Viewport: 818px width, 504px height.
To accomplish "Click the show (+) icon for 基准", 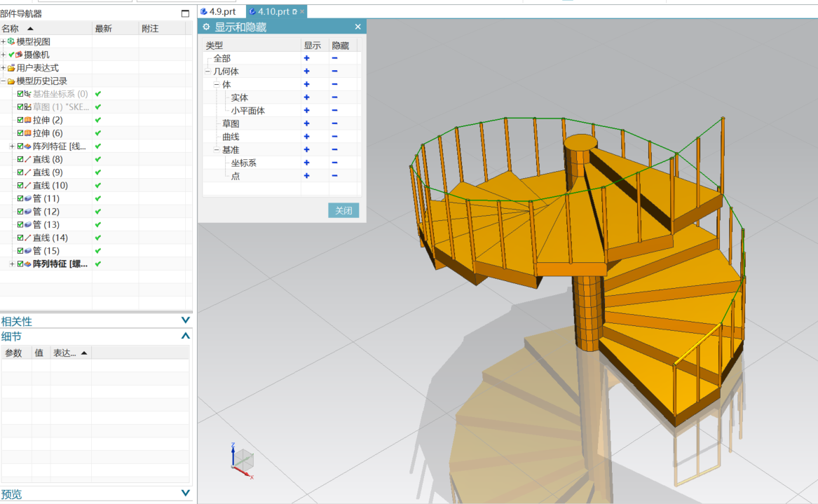I will (x=307, y=150).
